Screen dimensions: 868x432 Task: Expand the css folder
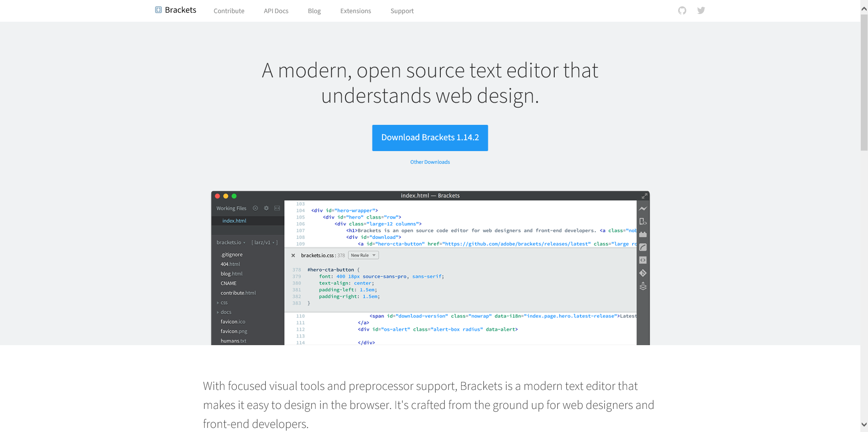pos(222,303)
